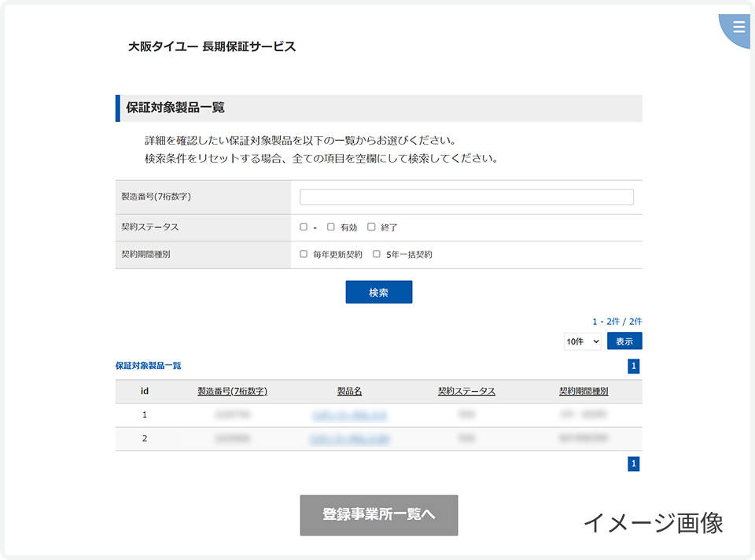
Task: Sort by 契約期間種別 column header
Action: pyautogui.click(x=584, y=392)
